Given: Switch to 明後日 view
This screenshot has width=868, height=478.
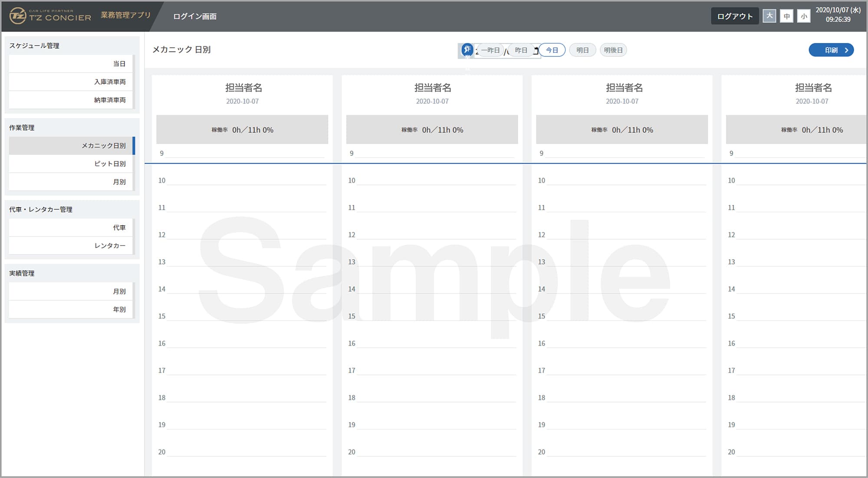Looking at the screenshot, I should coord(613,50).
